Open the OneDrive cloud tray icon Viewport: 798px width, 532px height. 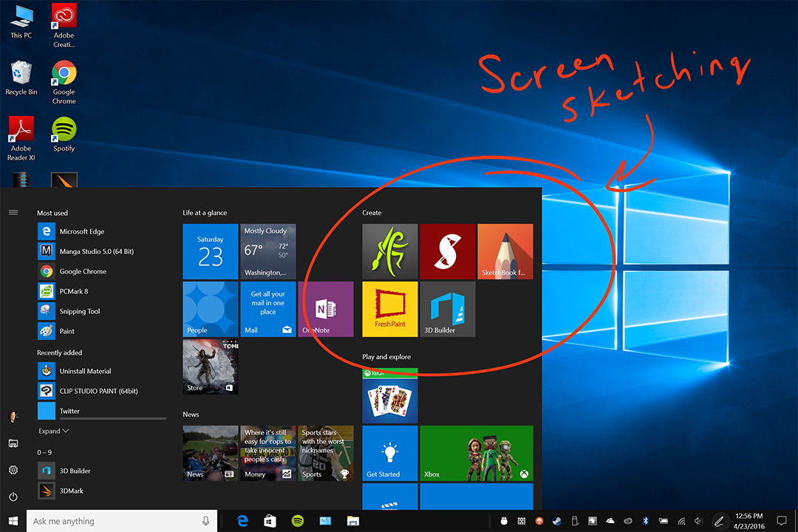pyautogui.click(x=610, y=521)
